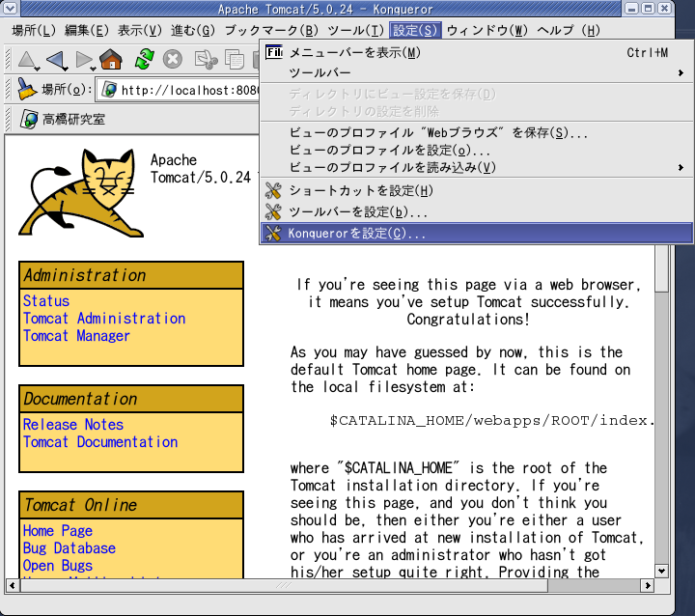Select ビューのプロファイルを設定(o)
The image size is (695, 616).
[476, 151]
